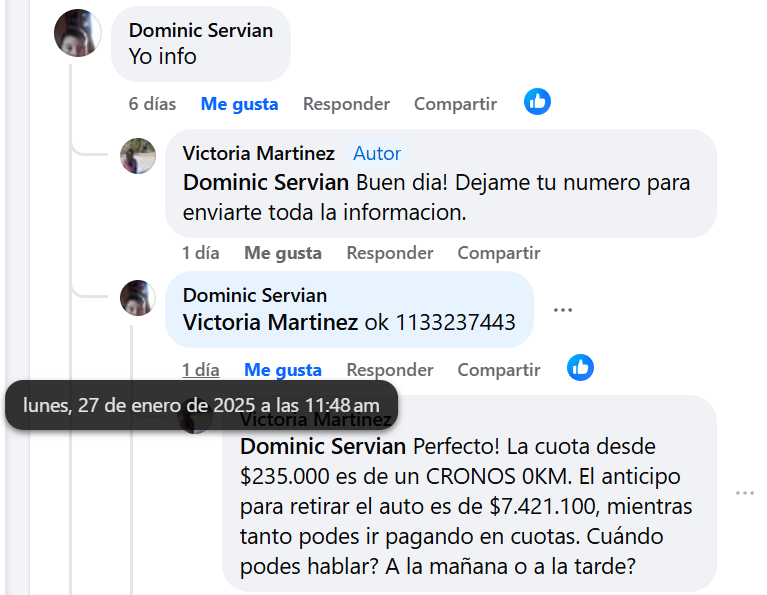
Task: Toggle "Me gusta" on the "ok 1133237443" reply
Action: 283,370
